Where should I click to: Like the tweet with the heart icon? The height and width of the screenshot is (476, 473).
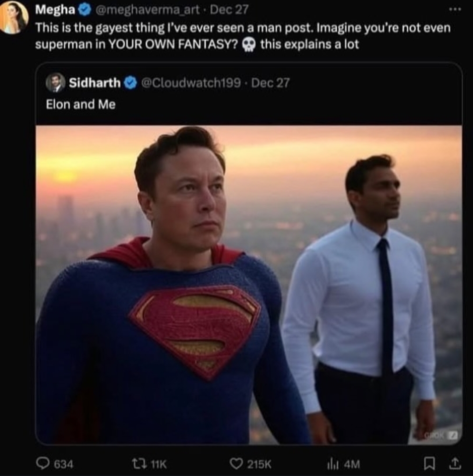tap(236, 464)
